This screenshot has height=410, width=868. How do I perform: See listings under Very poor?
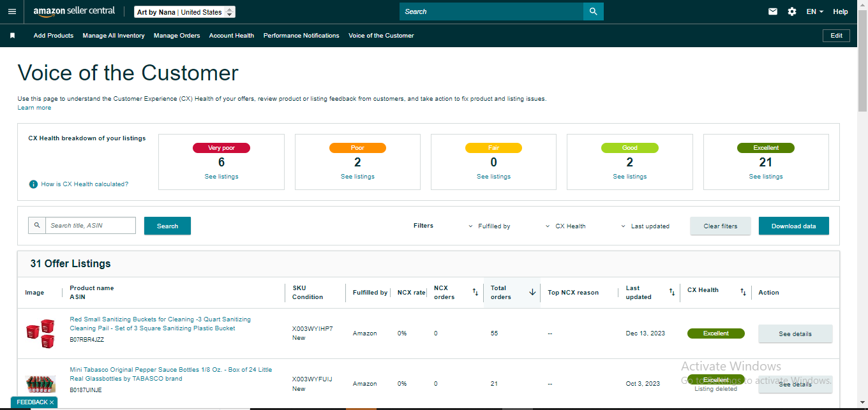pos(221,177)
